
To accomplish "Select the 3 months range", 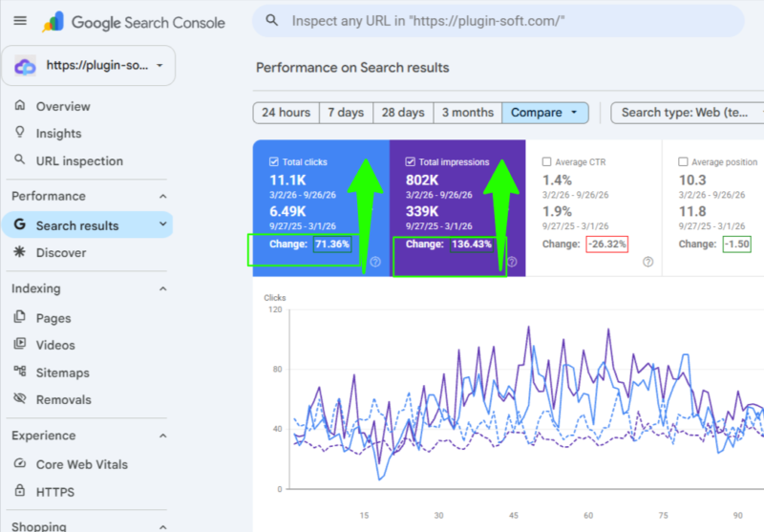I will (x=468, y=113).
